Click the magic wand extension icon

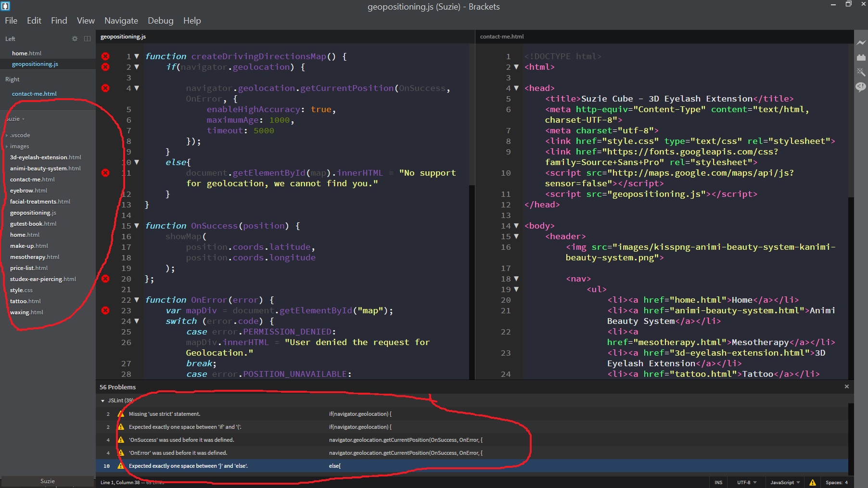(x=861, y=73)
